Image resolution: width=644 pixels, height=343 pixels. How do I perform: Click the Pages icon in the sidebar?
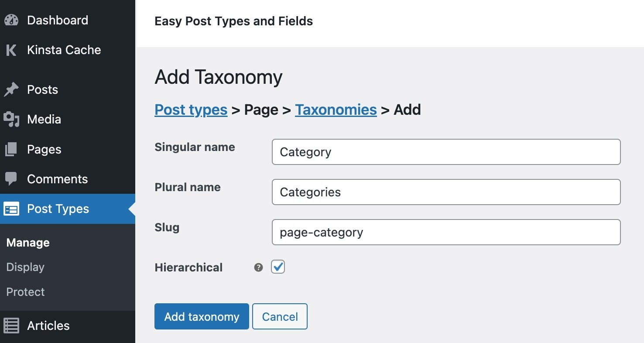click(12, 149)
